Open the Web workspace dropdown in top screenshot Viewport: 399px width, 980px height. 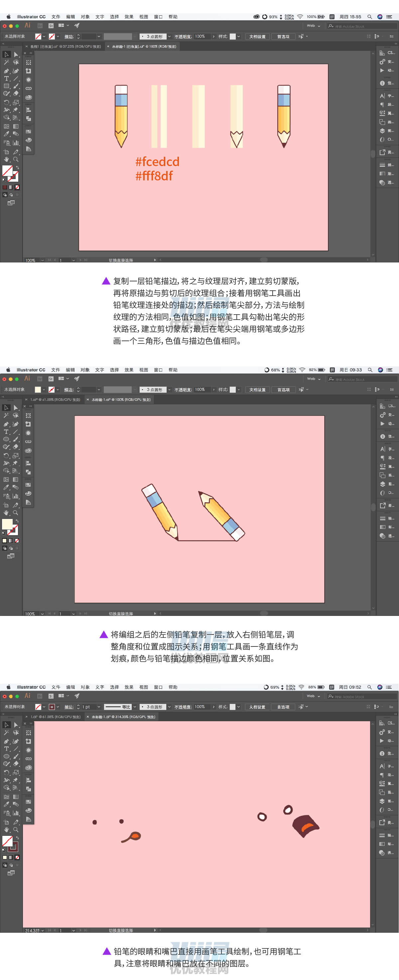(313, 26)
